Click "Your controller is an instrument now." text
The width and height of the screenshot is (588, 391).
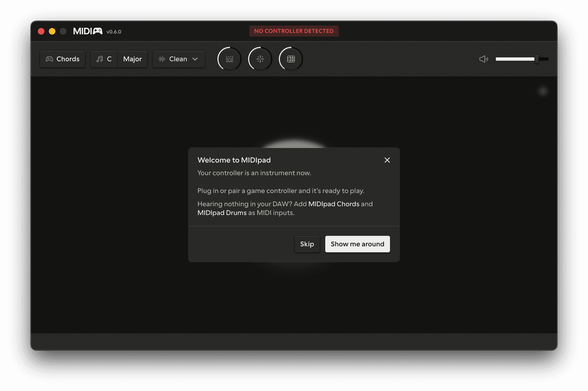point(254,173)
